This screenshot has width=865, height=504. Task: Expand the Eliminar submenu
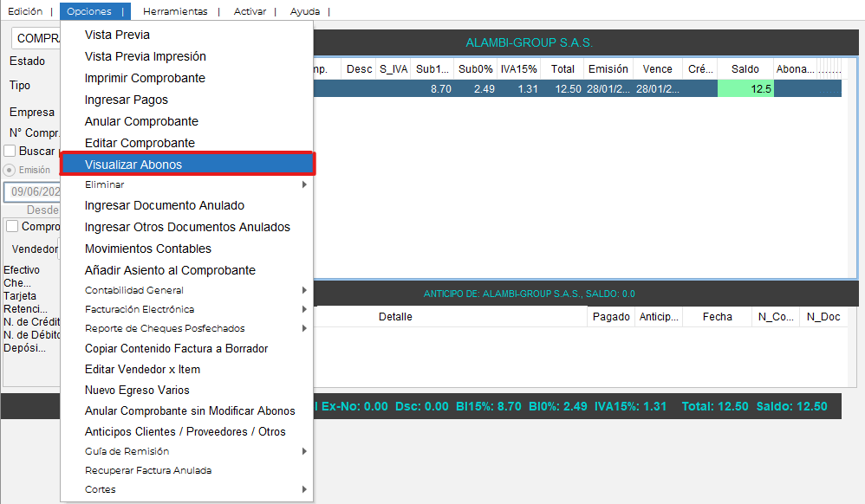pos(186,184)
